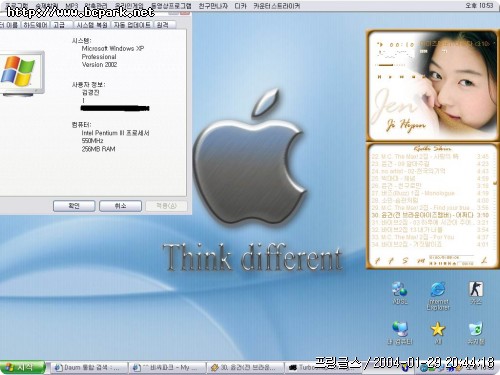Select playlist track 27 버즈(Buzz) 1집 Monologue
500x375 pixels.
click(430, 193)
